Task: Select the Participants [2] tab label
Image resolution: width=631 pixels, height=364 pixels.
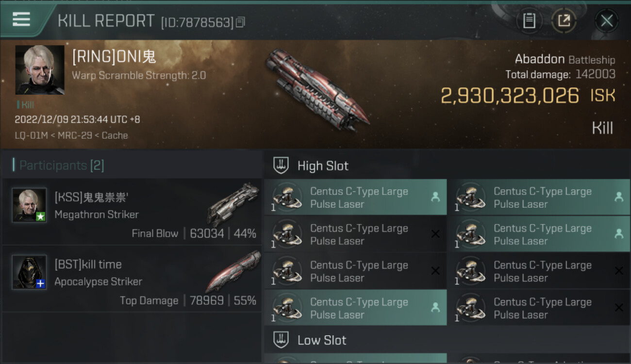Action: (61, 165)
